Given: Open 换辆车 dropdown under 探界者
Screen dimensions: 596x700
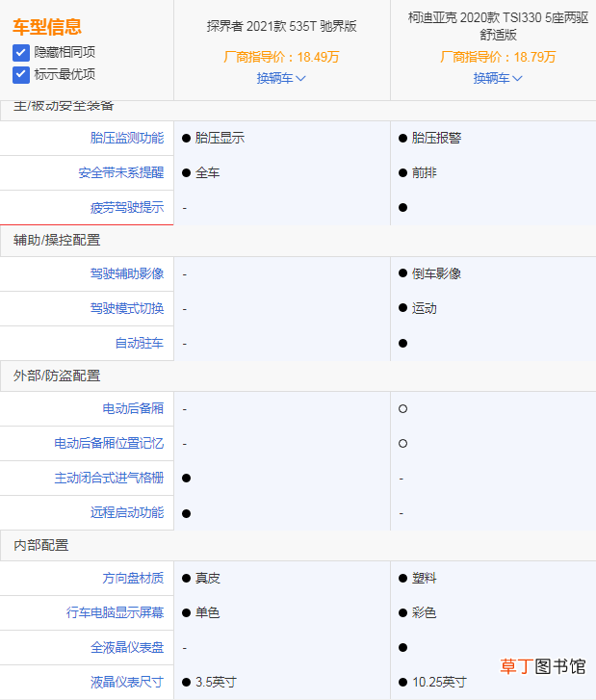Looking at the screenshot, I should (281, 78).
